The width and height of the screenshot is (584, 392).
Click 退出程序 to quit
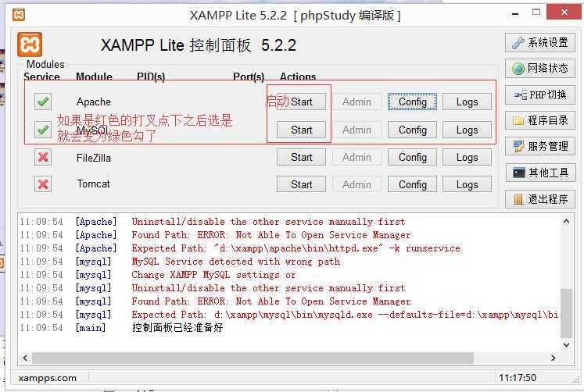click(x=540, y=199)
